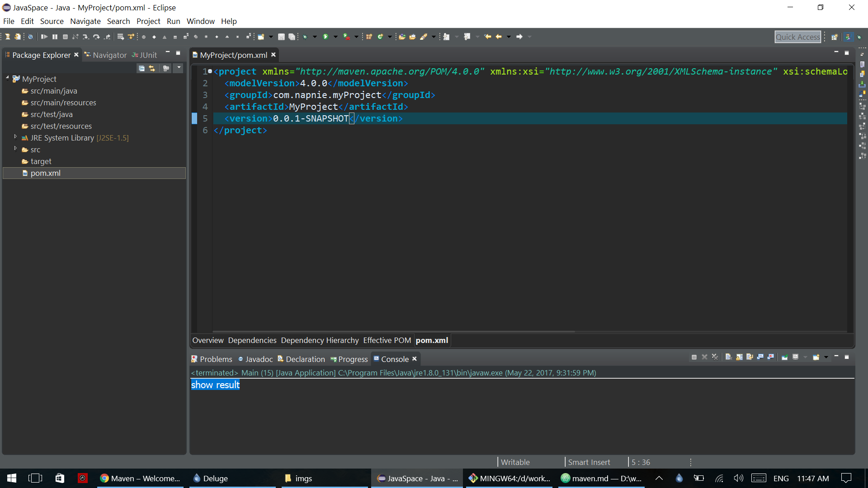Click the Forward navigation arrow
This screenshot has height=488, width=868.
(519, 37)
